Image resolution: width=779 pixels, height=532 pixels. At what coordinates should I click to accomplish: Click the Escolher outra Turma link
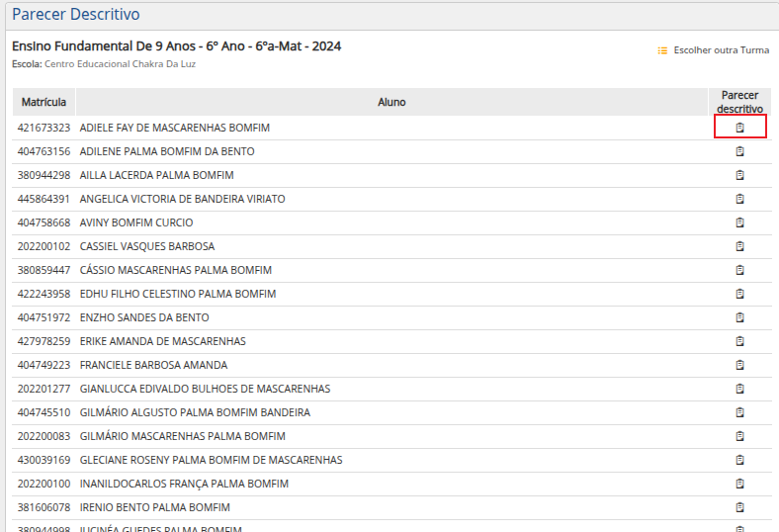coord(721,50)
